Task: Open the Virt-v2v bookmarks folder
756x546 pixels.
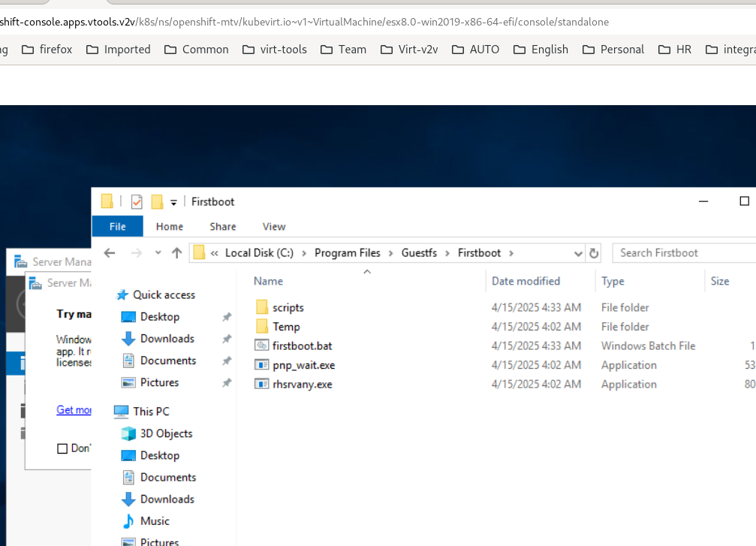Action: point(409,50)
